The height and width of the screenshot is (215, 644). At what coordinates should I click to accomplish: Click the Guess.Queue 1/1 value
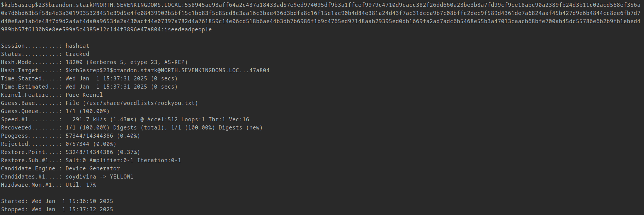(87, 111)
